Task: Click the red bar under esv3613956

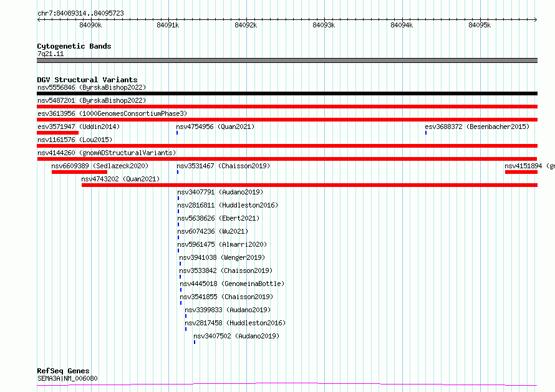Action: (x=287, y=120)
